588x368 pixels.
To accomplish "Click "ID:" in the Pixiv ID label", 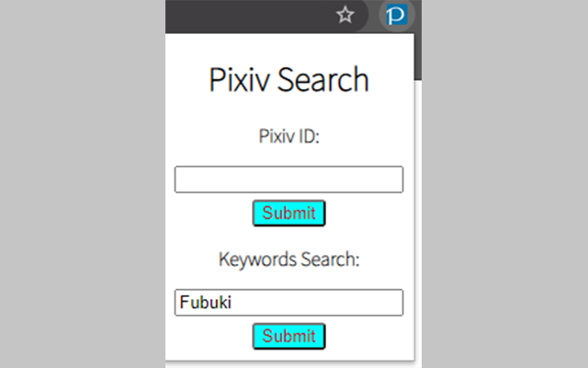I will pos(308,137).
